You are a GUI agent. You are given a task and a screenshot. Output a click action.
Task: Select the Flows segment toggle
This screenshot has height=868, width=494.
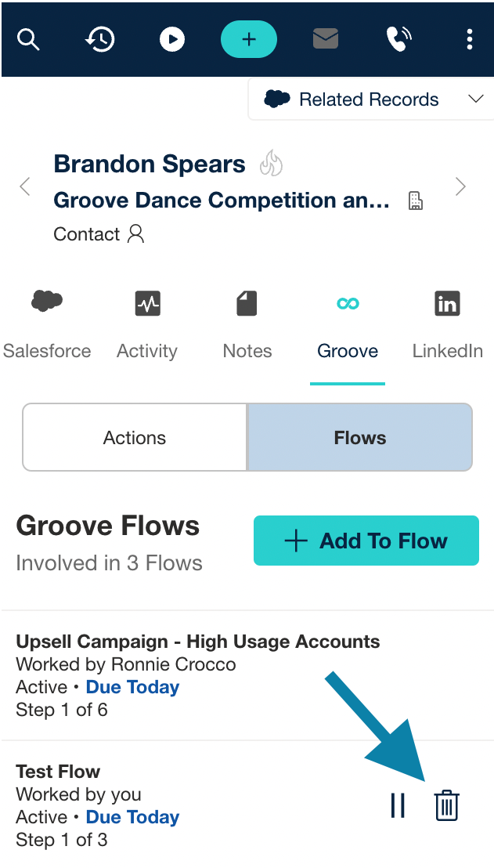pyautogui.click(x=360, y=437)
